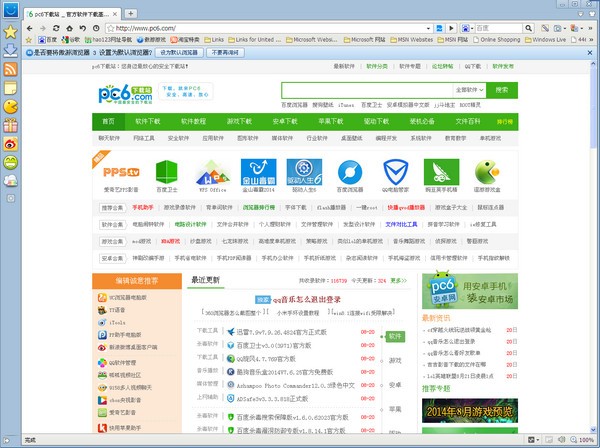This screenshot has width=600, height=448.
Task: Open the 苹果下载 navigation menu
Action: click(331, 122)
